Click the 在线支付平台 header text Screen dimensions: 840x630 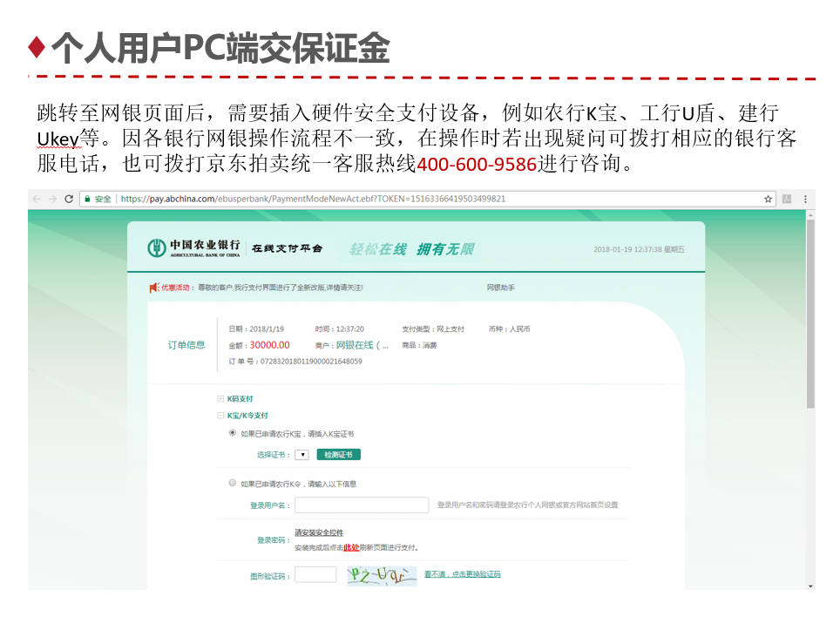pos(288,248)
